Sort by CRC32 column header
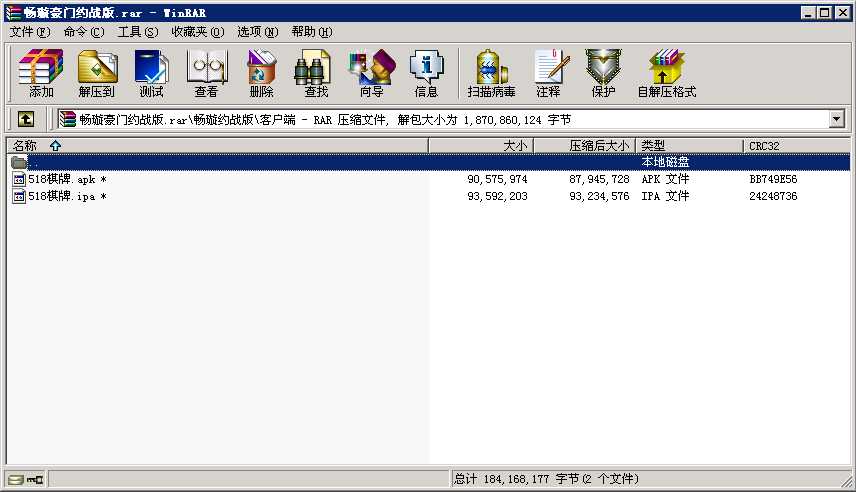This screenshot has width=856, height=492. pos(796,146)
